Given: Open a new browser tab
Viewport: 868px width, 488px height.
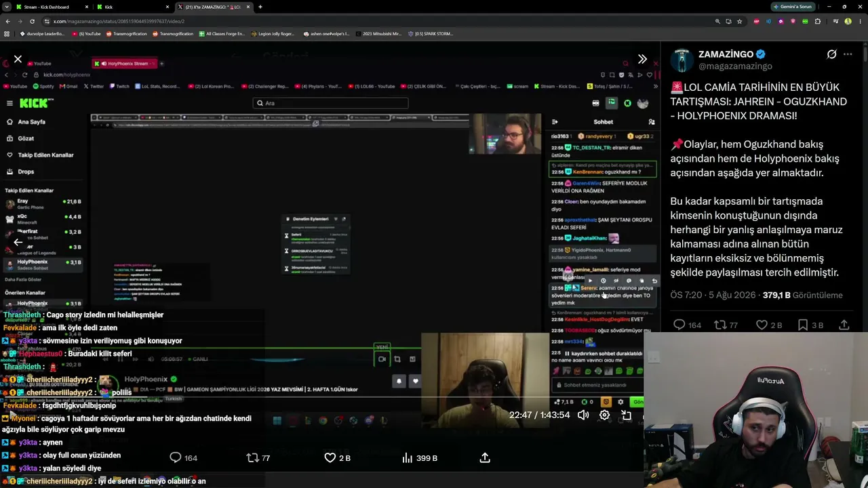Looking at the screenshot, I should click(x=260, y=7).
